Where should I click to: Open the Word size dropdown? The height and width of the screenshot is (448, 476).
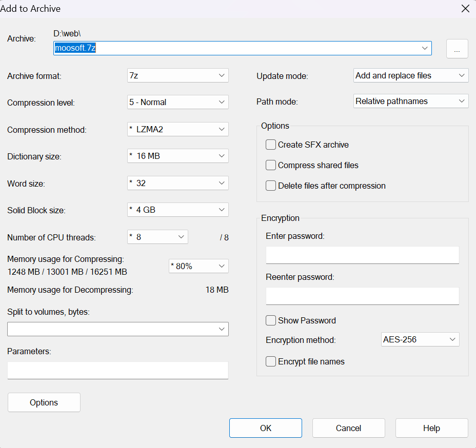177,183
